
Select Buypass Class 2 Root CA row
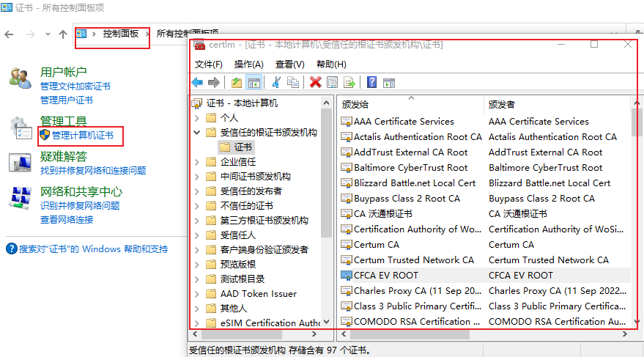click(485, 199)
